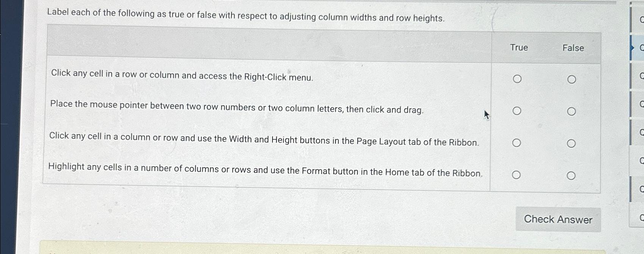Viewport: 644px width, 254px height.
Task: Select True for the Right-Click menu statement
Action: 517,79
